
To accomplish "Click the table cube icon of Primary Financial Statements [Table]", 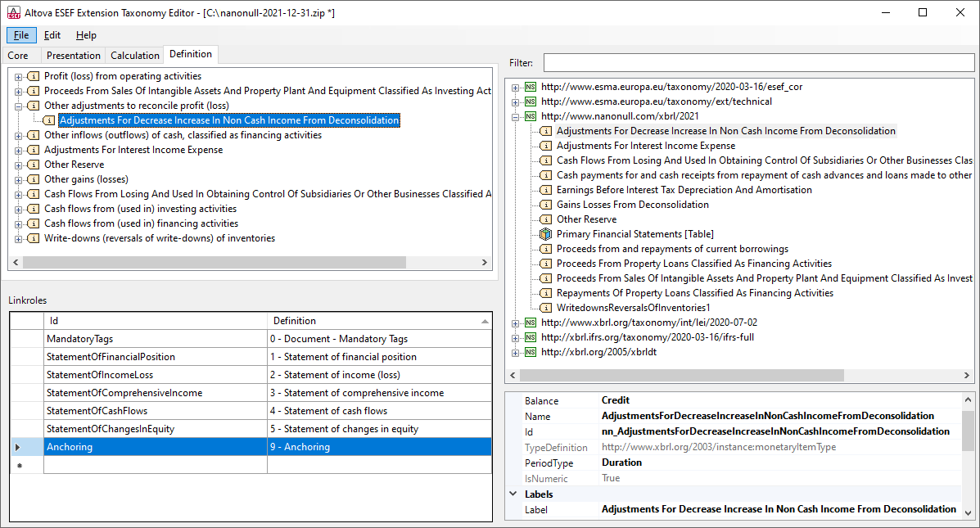I will pyautogui.click(x=545, y=234).
